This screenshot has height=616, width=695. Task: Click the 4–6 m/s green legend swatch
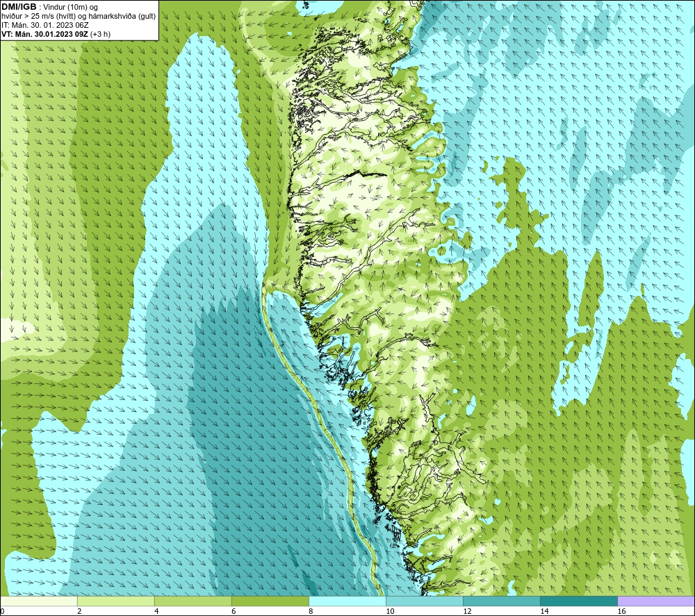click(x=193, y=601)
